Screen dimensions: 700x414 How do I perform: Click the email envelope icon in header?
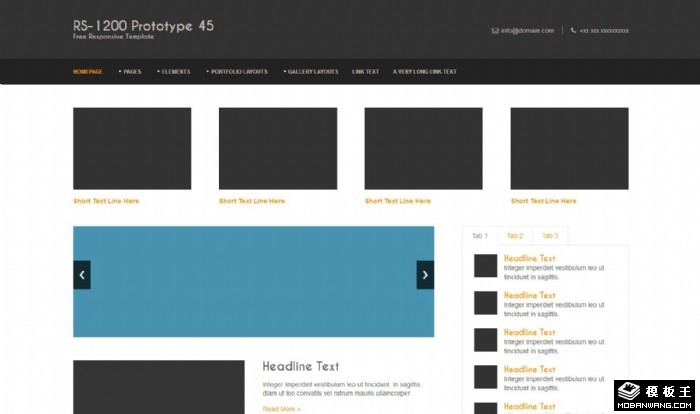[495, 31]
